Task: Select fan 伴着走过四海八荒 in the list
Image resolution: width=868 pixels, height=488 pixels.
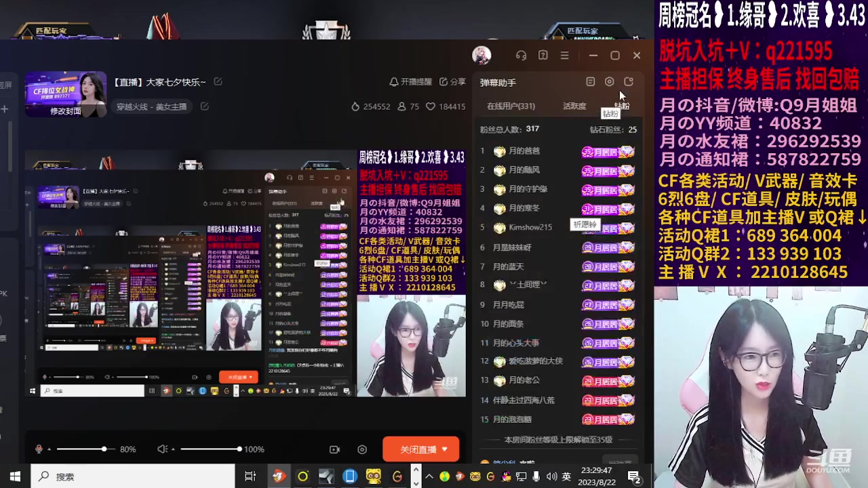Action: pyautogui.click(x=524, y=400)
